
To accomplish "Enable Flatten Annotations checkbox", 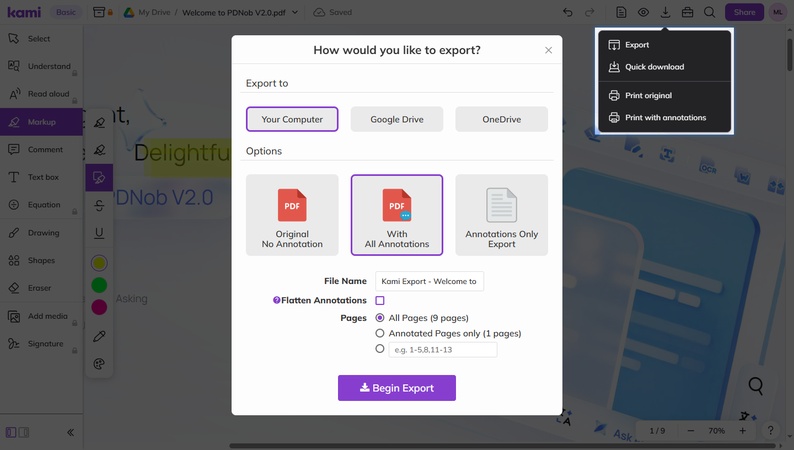I will (x=380, y=301).
